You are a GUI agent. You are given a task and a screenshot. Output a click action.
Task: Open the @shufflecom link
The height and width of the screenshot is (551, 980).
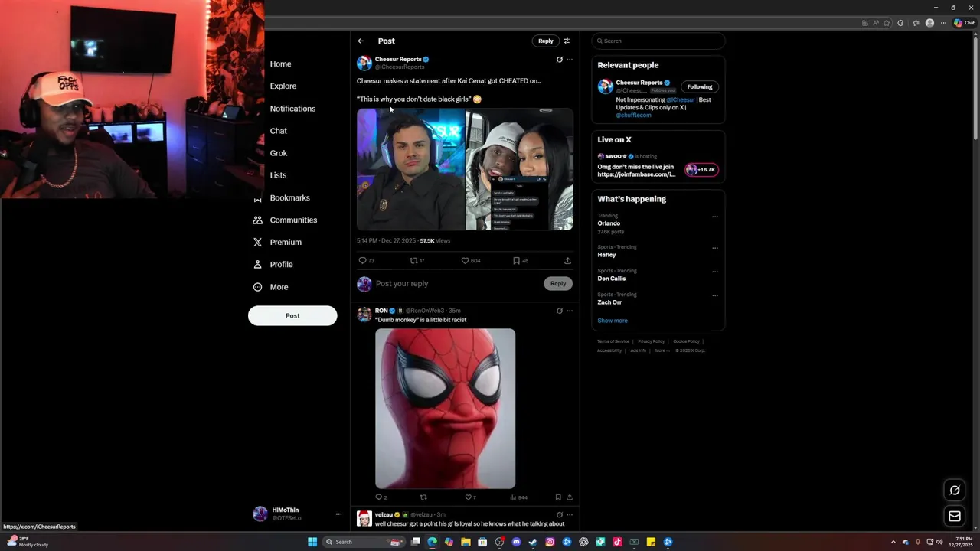[633, 115]
